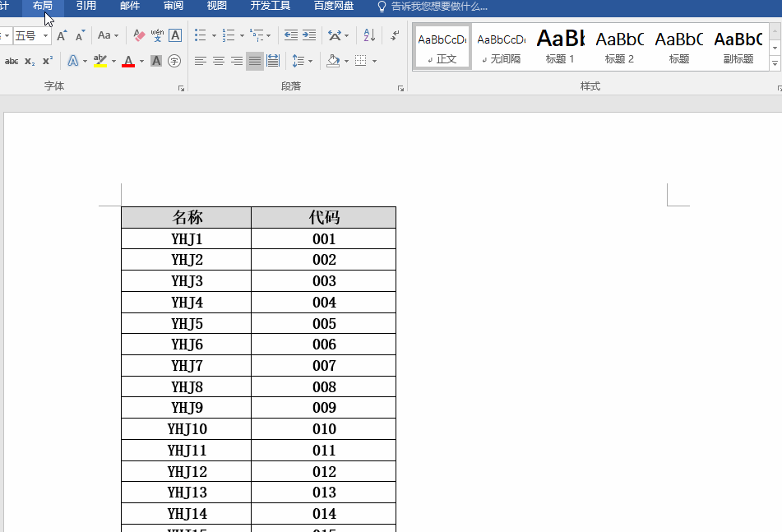Click the Center alignment icon

[219, 61]
